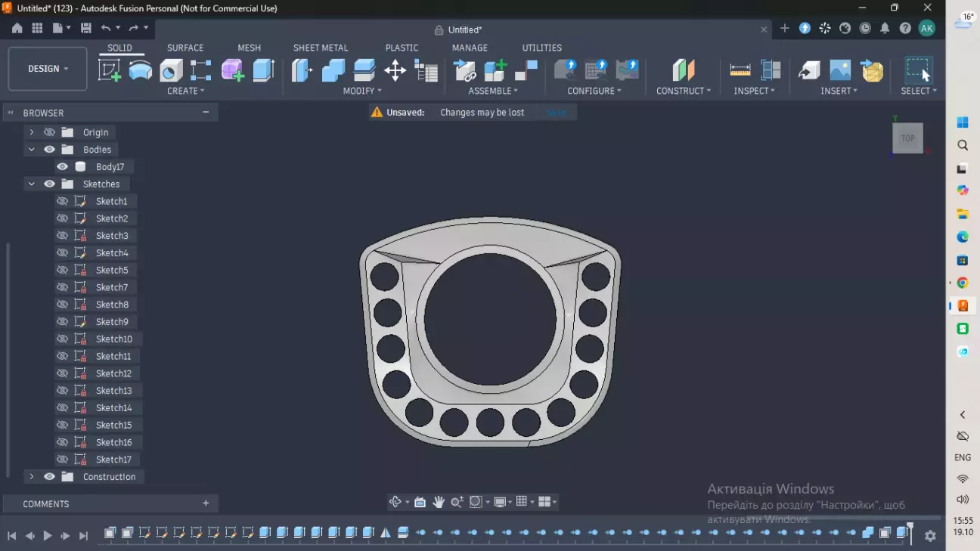Click the Zoom magnifier tool
The width and height of the screenshot is (980, 551).
[x=457, y=502]
